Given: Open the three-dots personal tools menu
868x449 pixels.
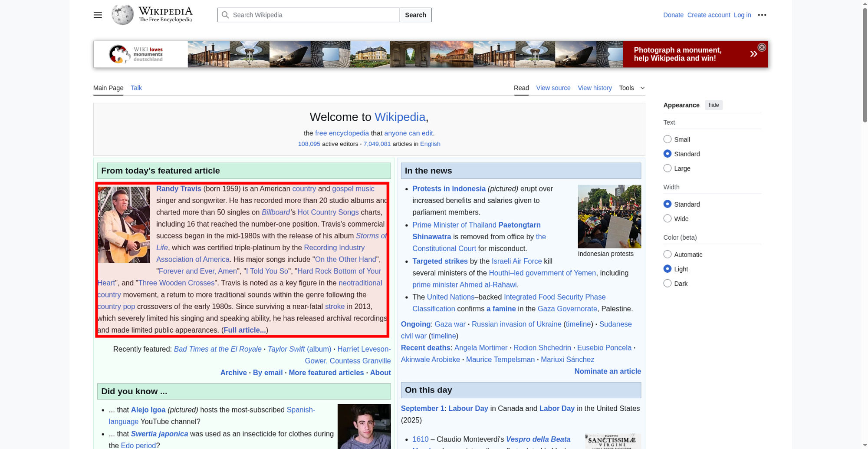Looking at the screenshot, I should click(762, 15).
